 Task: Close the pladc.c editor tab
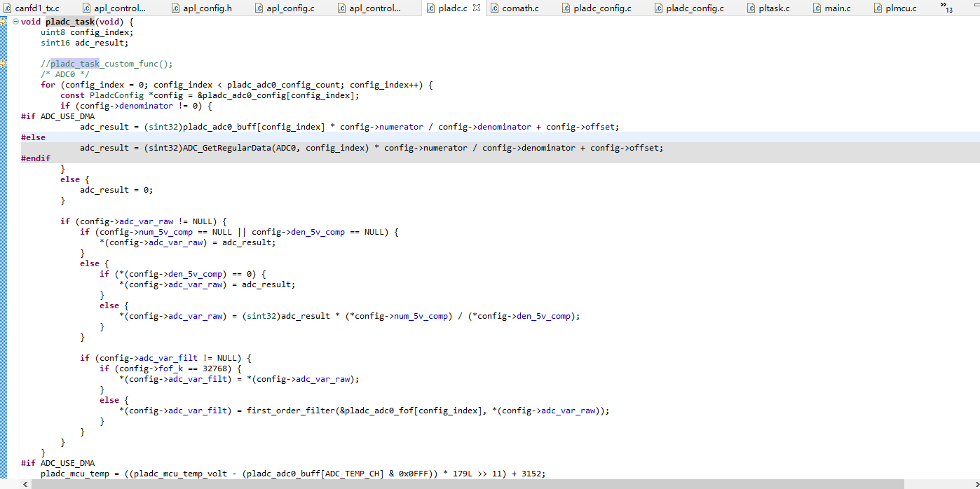(x=477, y=8)
